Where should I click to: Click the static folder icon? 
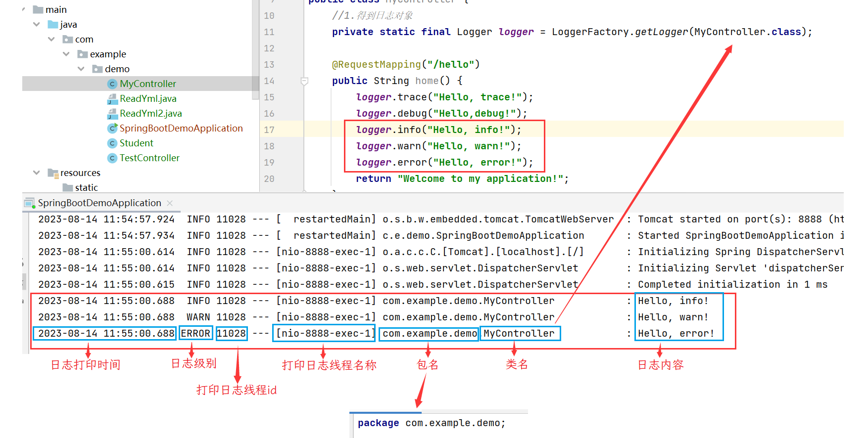click(x=68, y=187)
